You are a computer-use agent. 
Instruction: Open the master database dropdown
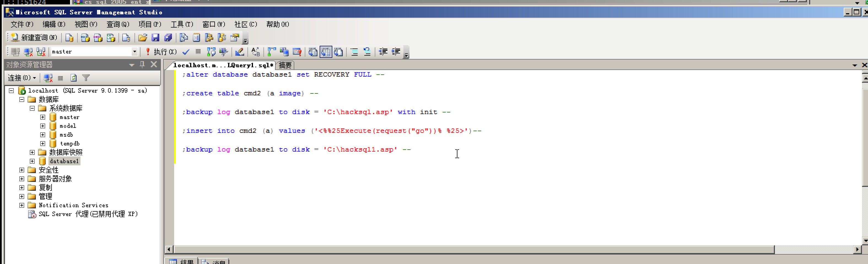pyautogui.click(x=134, y=52)
